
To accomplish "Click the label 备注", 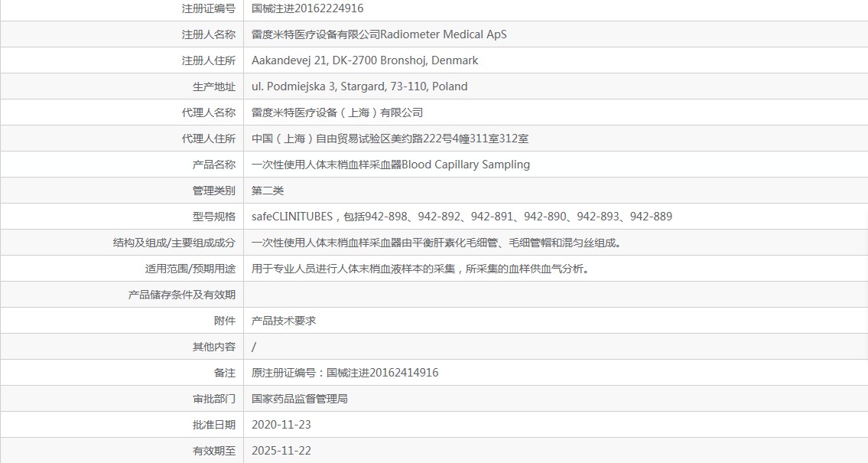I will [225, 373].
